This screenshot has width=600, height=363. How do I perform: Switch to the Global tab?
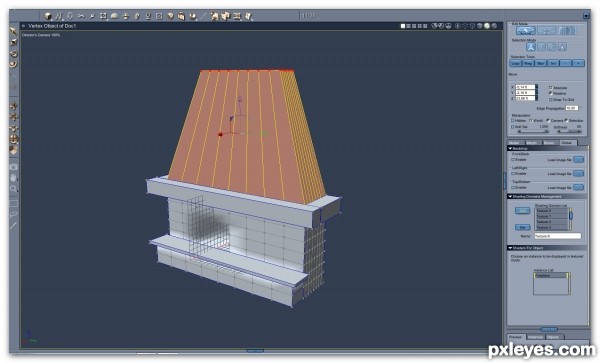(x=567, y=143)
